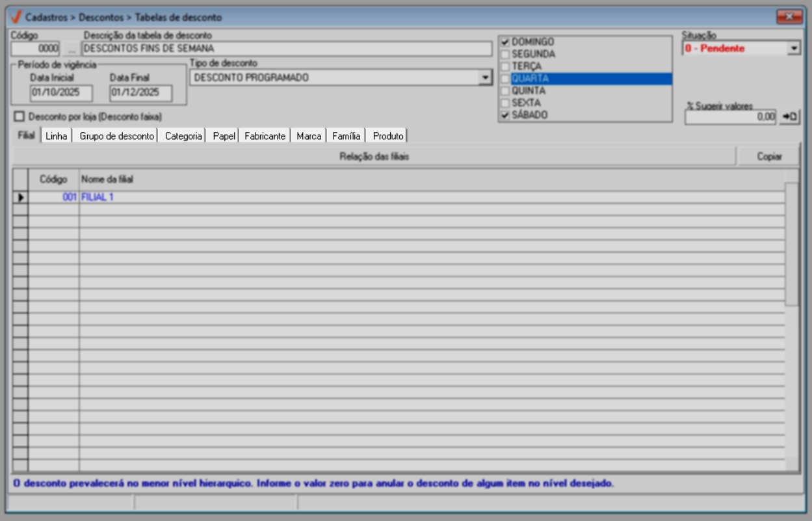Click the vertical scrollbar of the filiais grid

click(792, 320)
